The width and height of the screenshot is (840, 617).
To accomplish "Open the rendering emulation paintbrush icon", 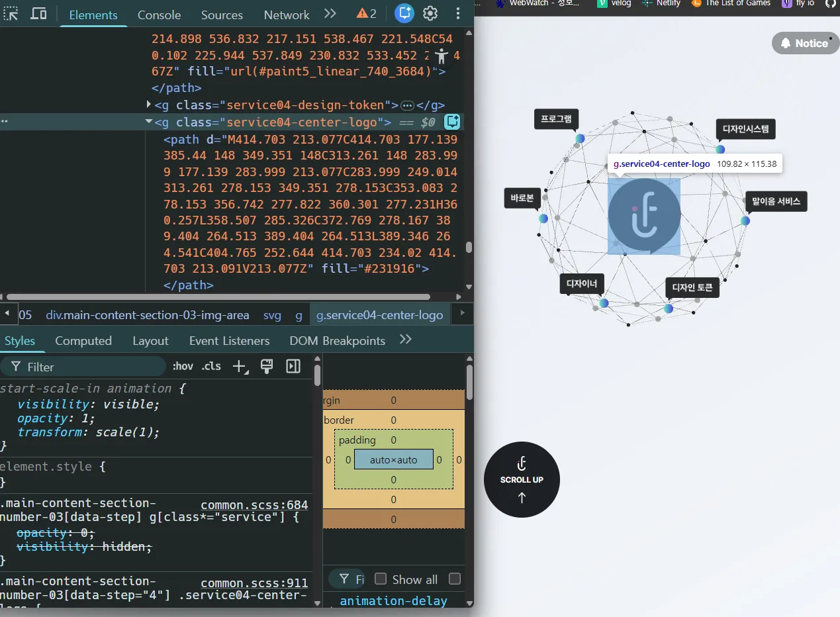I will click(x=267, y=366).
